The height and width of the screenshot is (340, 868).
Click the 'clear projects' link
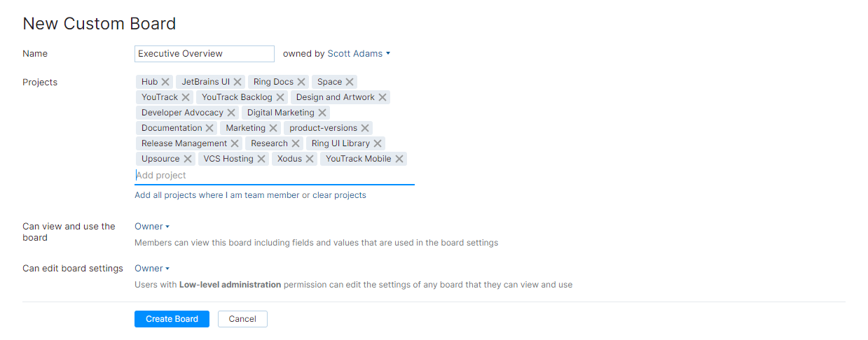click(339, 195)
